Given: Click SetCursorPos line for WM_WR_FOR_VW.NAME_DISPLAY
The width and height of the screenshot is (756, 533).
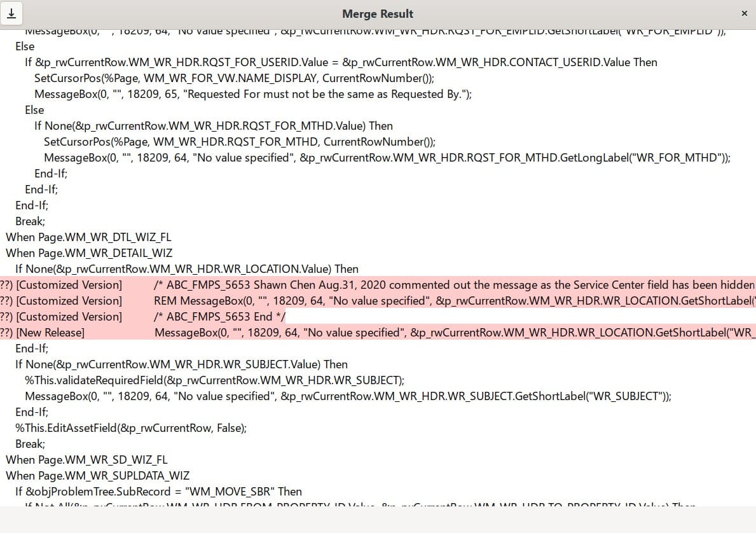Looking at the screenshot, I should [234, 78].
